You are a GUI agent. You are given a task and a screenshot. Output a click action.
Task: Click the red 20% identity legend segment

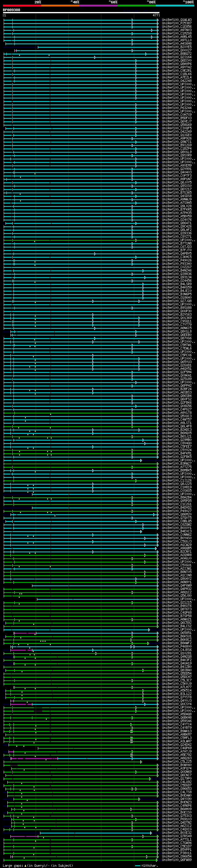point(22,6)
